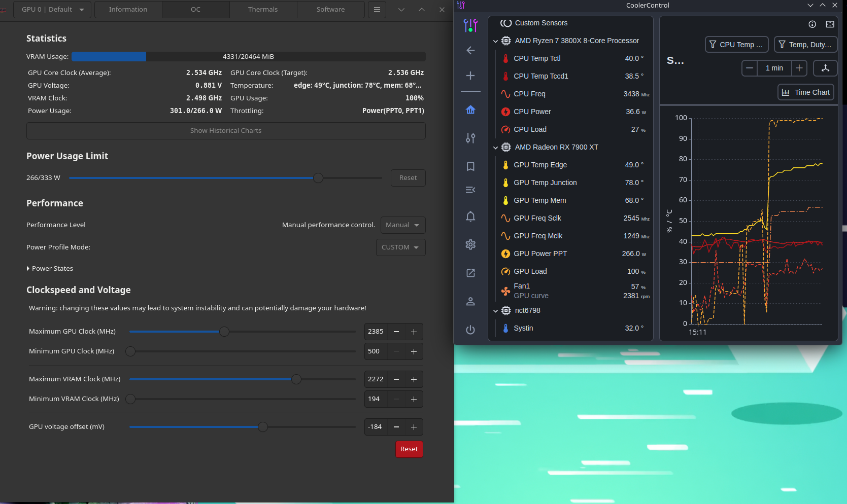Open CoolerControl settings gear icon
The image size is (847, 504).
click(x=470, y=244)
